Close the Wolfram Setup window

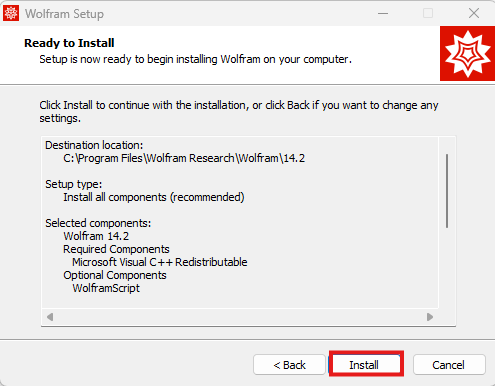pyautogui.click(x=474, y=13)
